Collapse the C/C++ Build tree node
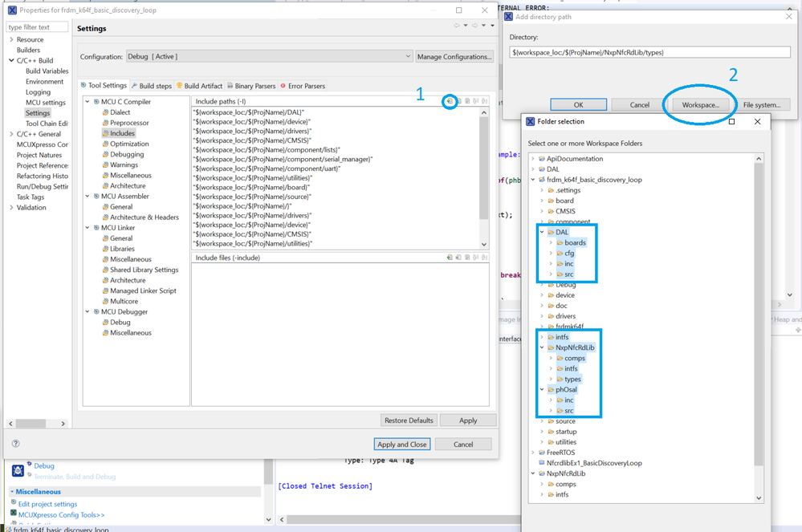 11,60
